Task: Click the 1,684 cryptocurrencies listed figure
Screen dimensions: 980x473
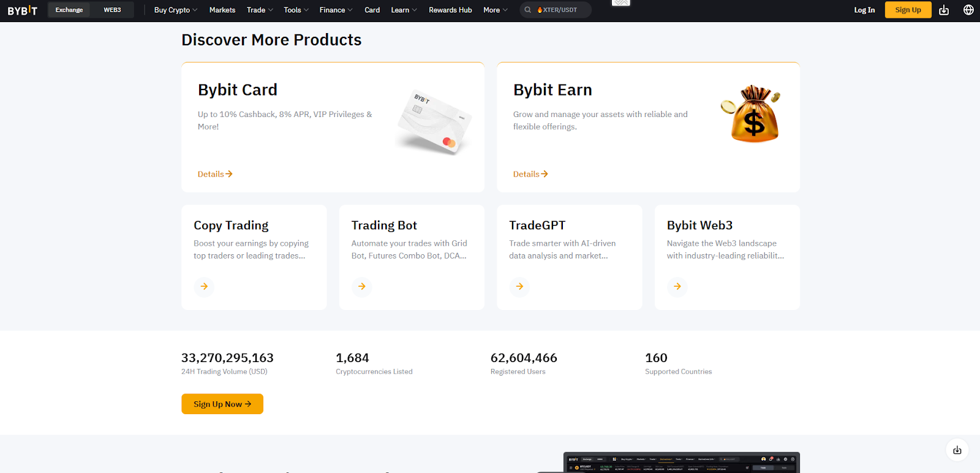Action: (x=352, y=358)
